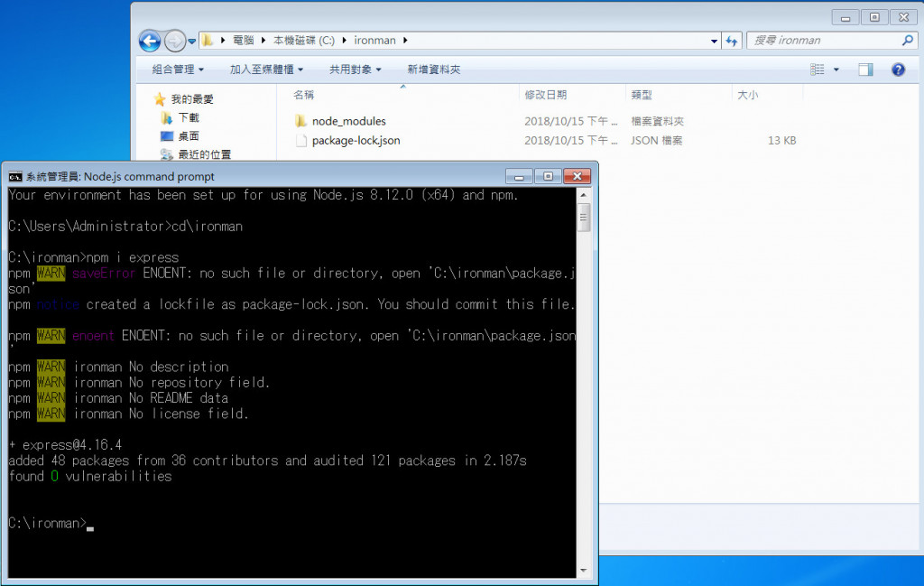Open 最近的位置 in navigation pane
Image resolution: width=924 pixels, height=586 pixels.
(205, 154)
